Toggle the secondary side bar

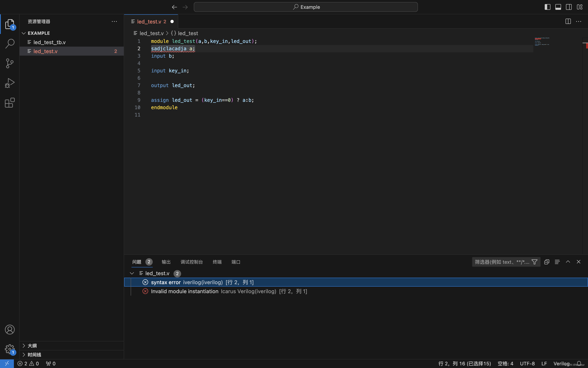[x=569, y=7]
